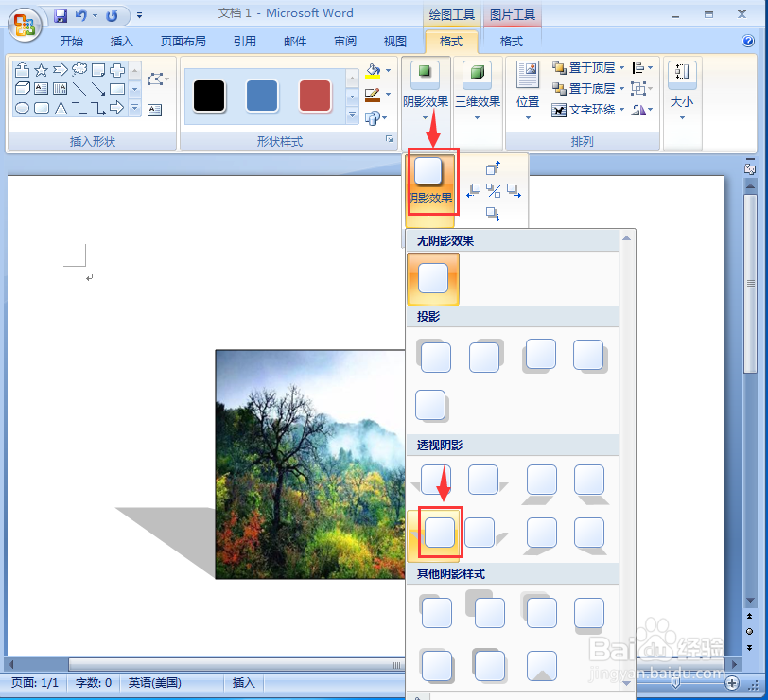Undo the last action
Viewport: 768px width, 700px height.
(x=80, y=16)
